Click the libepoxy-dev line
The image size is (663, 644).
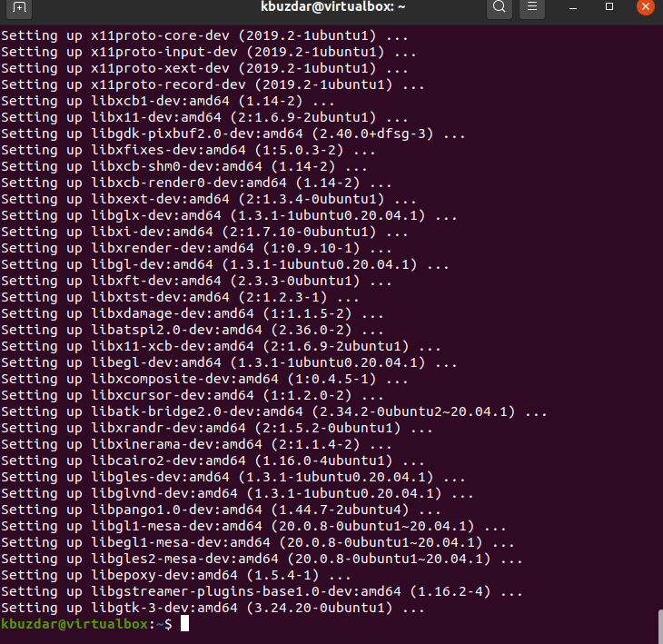coord(176,575)
